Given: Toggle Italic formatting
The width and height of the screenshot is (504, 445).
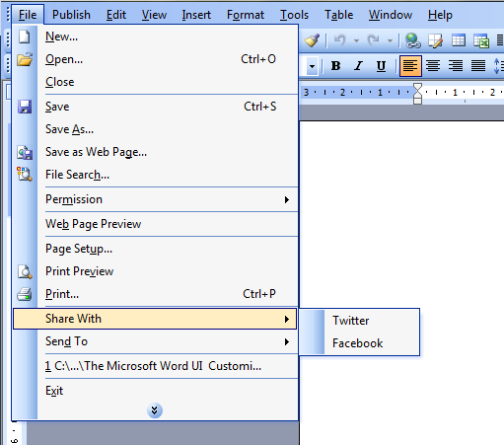Looking at the screenshot, I should (x=358, y=66).
